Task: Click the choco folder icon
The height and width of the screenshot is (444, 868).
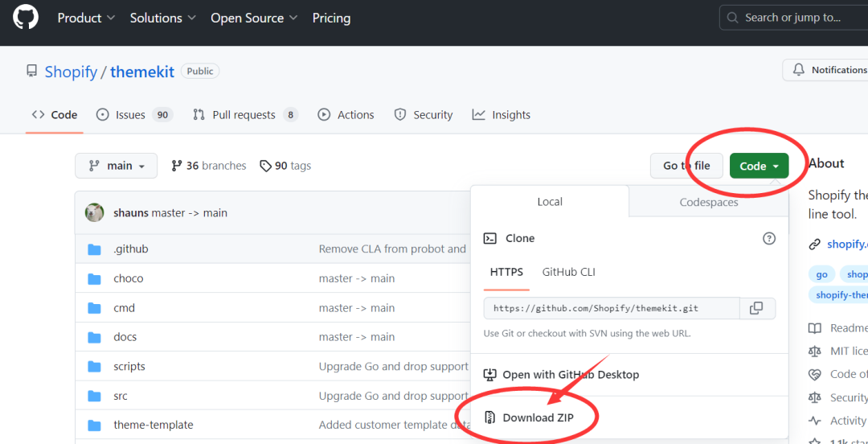Action: point(95,279)
